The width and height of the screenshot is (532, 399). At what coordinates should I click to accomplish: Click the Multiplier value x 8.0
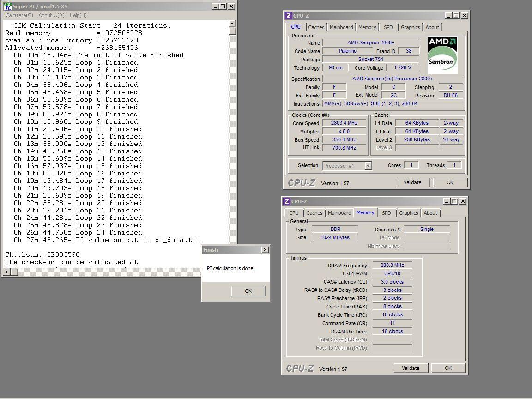(344, 131)
